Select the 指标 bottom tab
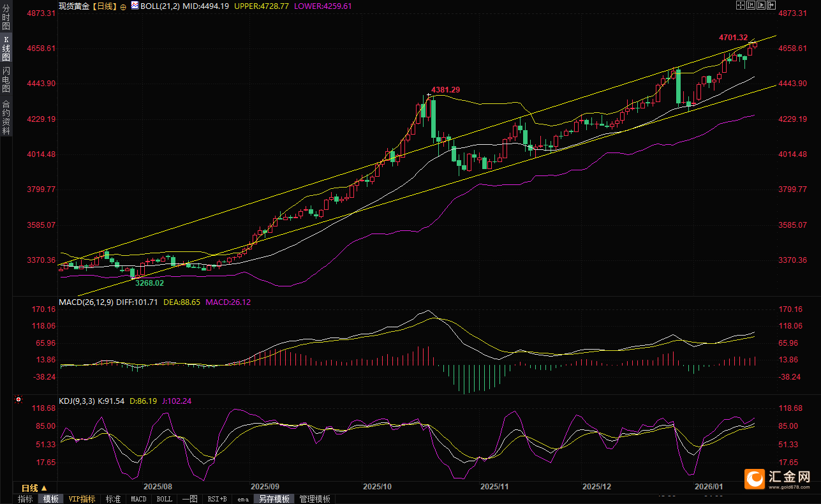The width and height of the screenshot is (821, 504). (x=26, y=499)
